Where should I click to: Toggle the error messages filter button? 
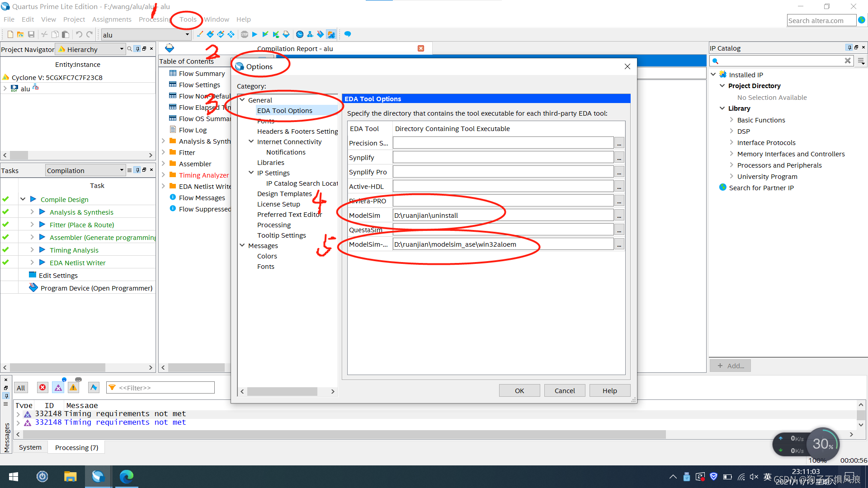pyautogui.click(x=42, y=388)
